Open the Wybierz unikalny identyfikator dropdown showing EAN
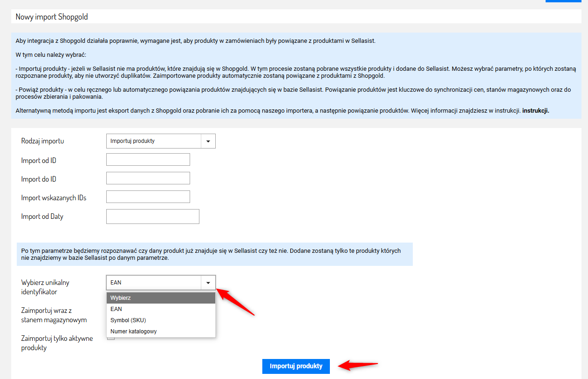Screen dimensions: 588x379 tap(161, 283)
